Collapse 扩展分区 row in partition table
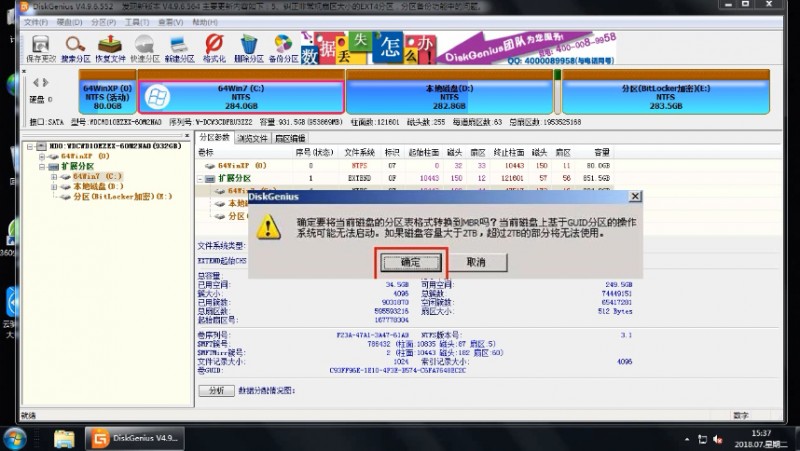 [x=201, y=179]
